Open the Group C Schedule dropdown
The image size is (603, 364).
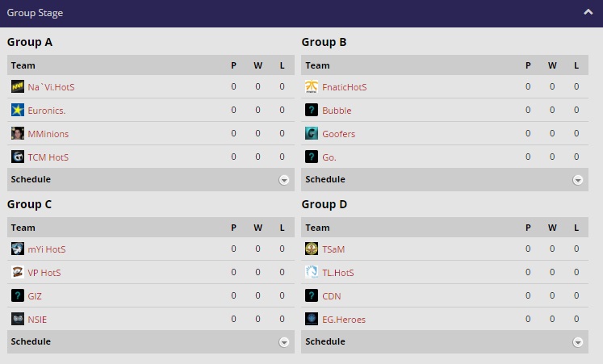[284, 342]
